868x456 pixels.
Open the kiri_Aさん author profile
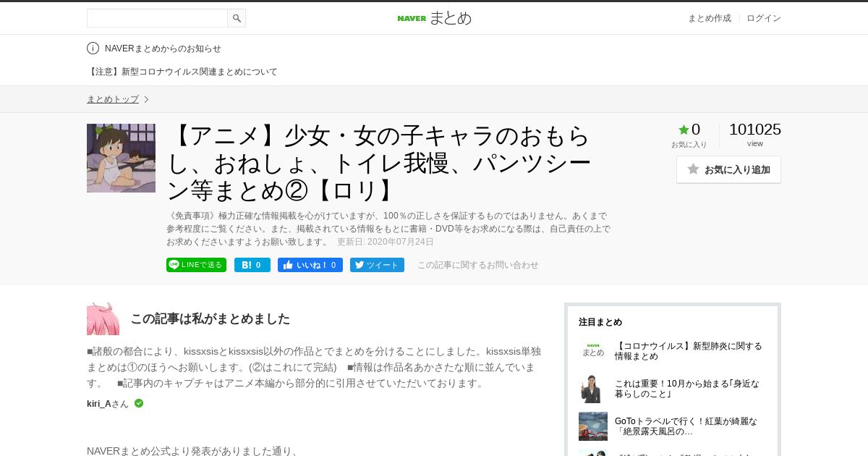pos(108,404)
